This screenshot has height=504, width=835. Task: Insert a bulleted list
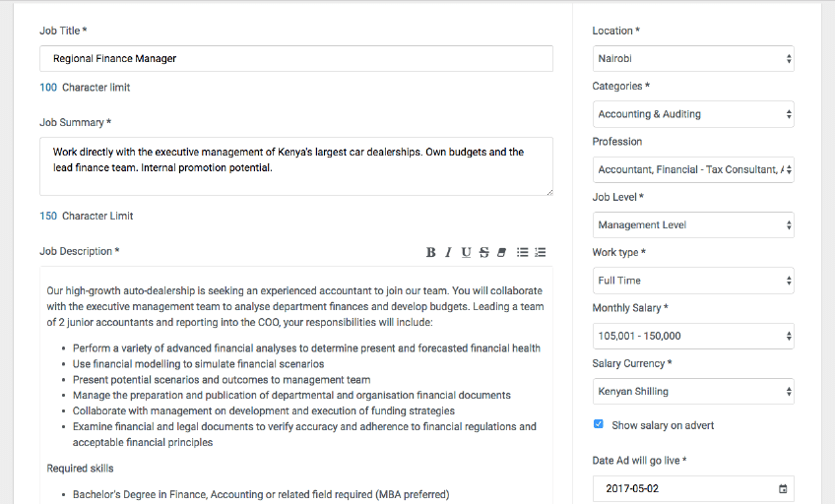523,252
